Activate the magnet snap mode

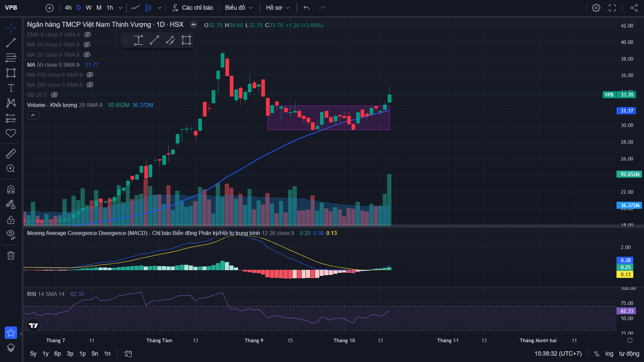11,190
